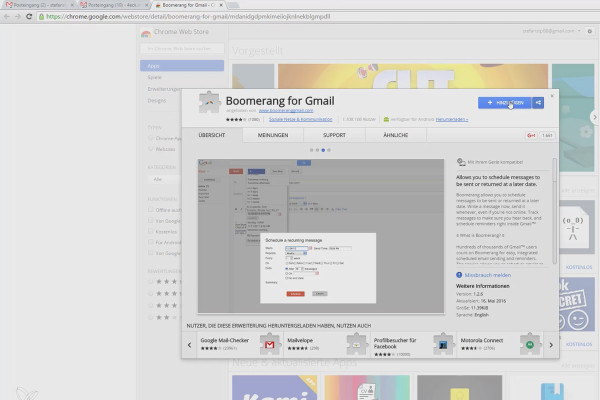
Task: Switch to the MEINUNGEN tab
Action: click(x=273, y=135)
